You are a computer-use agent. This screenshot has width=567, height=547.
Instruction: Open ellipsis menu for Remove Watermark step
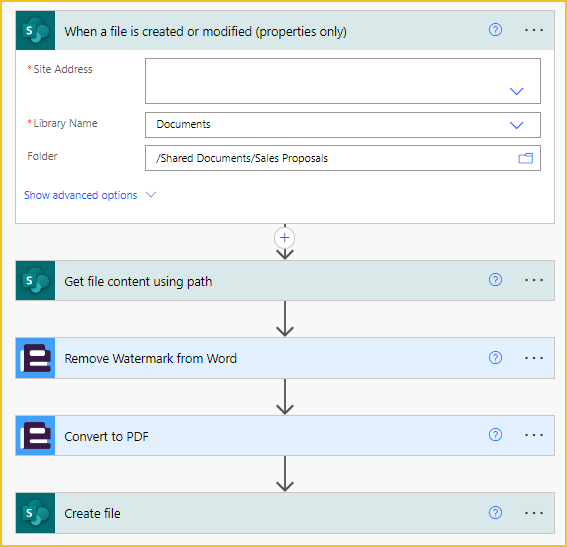coord(534,358)
